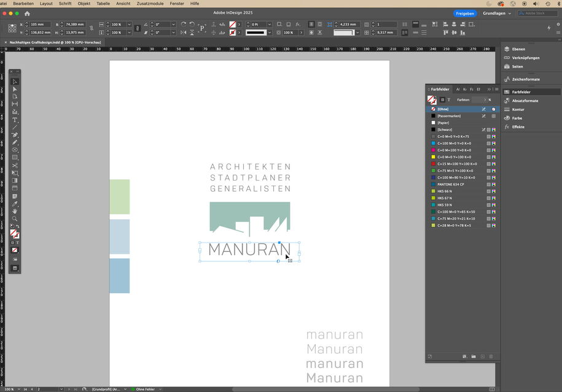Choose the Direct Selection tool

click(x=15, y=89)
